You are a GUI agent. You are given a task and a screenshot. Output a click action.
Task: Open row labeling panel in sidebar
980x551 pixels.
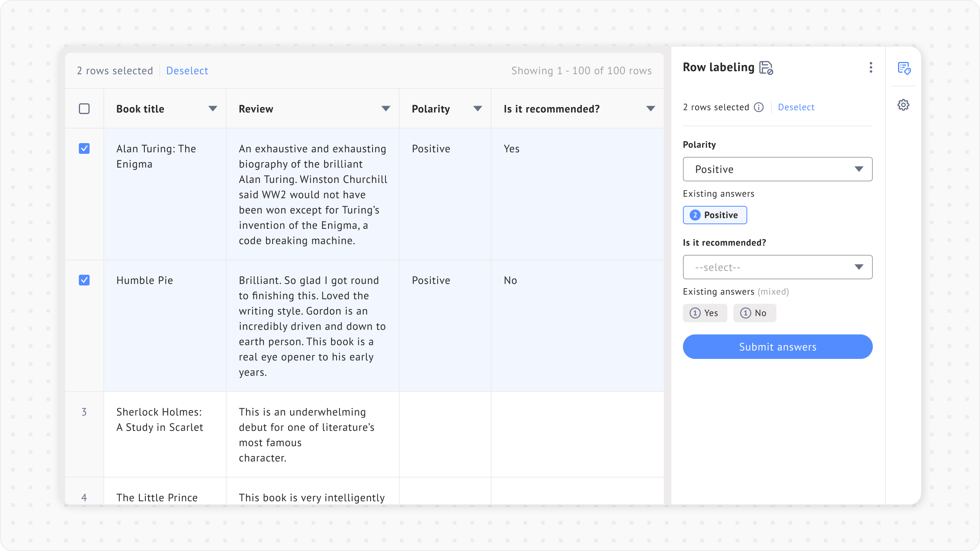click(904, 68)
